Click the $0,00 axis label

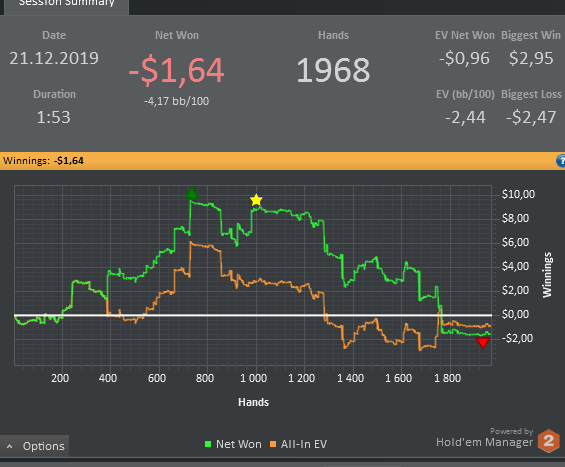(515, 314)
